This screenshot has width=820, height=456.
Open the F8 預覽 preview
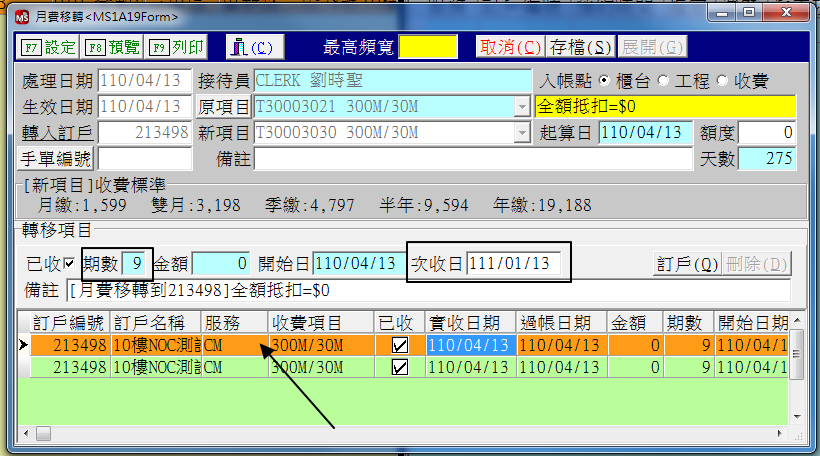pyautogui.click(x=113, y=47)
